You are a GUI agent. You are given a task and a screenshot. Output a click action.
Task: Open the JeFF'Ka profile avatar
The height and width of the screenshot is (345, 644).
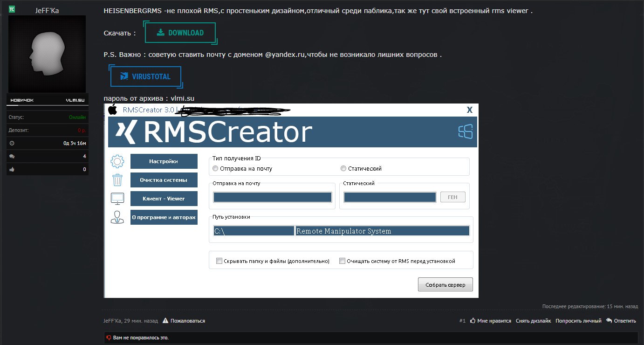[47, 54]
